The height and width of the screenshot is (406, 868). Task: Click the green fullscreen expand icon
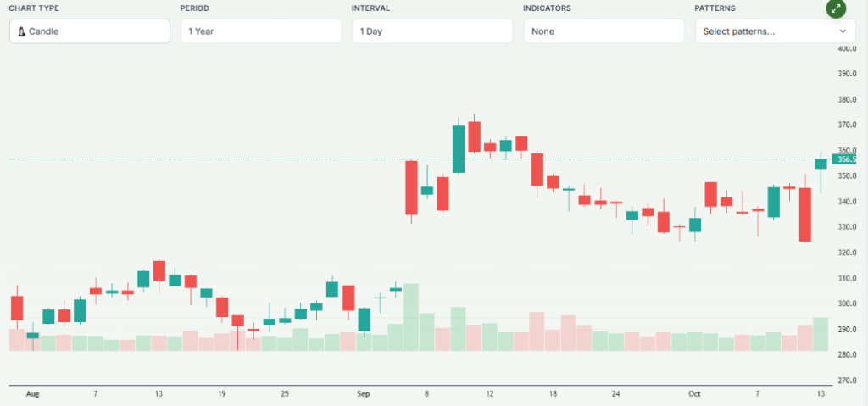[837, 9]
